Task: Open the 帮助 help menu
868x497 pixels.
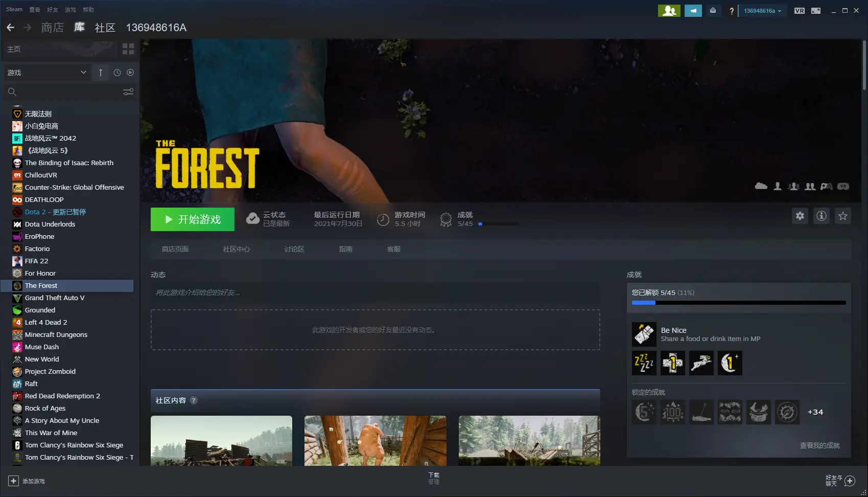Action: point(88,10)
